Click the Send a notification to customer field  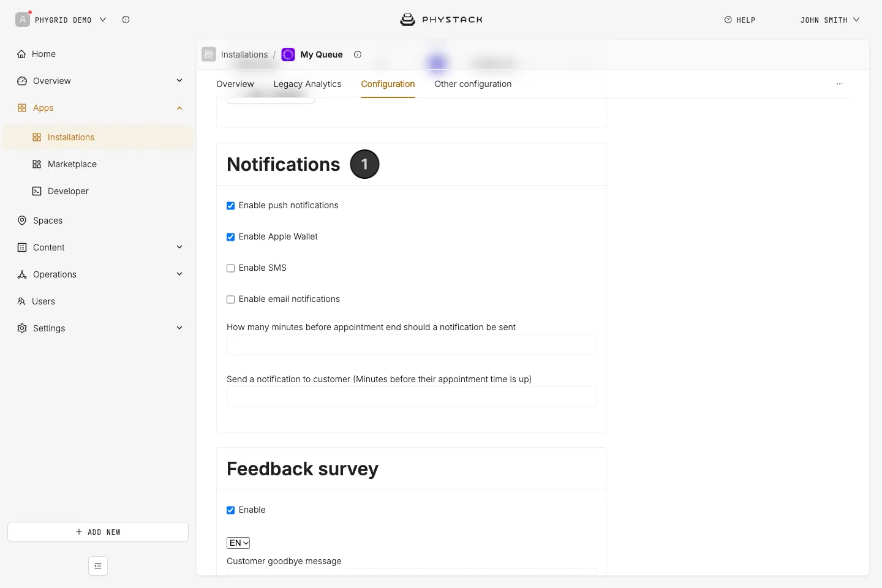pyautogui.click(x=411, y=397)
